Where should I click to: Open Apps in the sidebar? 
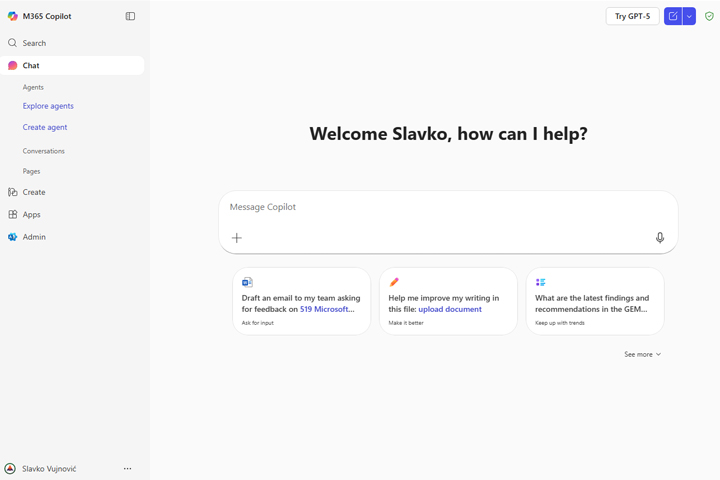[x=32, y=214]
